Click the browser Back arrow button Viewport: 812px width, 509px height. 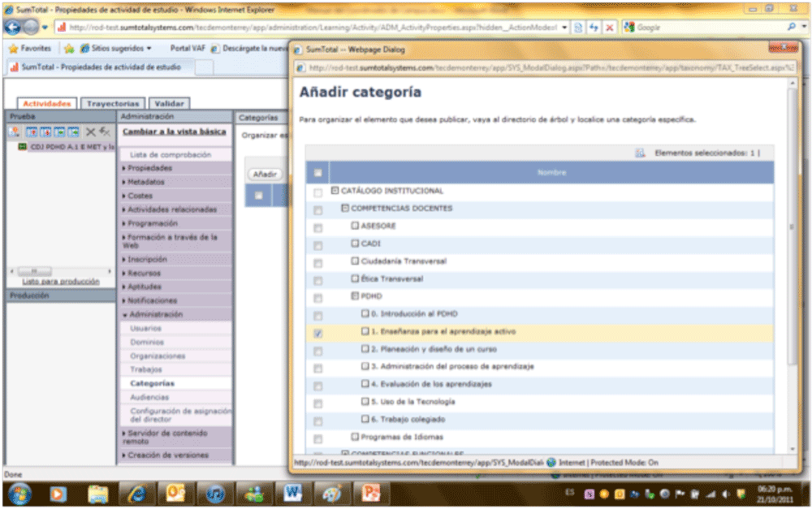click(x=13, y=27)
